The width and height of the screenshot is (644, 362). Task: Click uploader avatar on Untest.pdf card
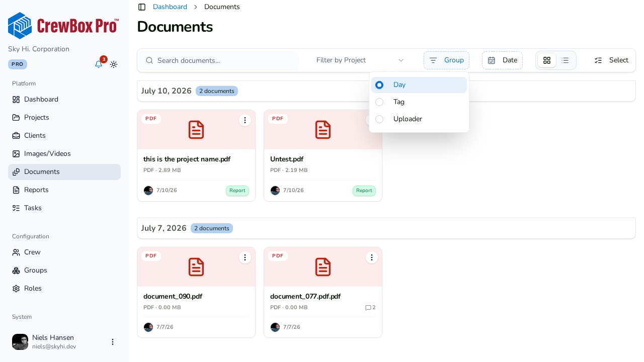[x=275, y=191]
